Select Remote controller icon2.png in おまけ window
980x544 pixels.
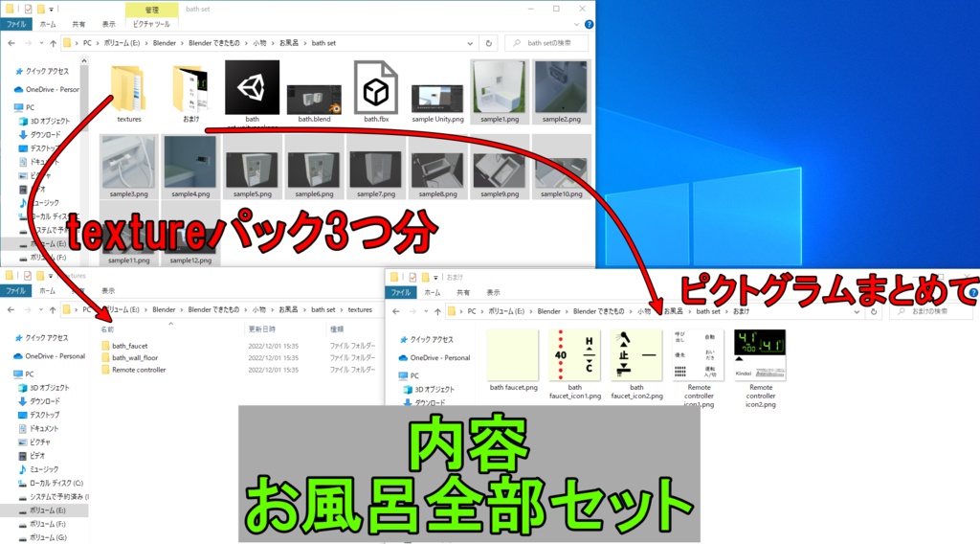click(x=761, y=369)
